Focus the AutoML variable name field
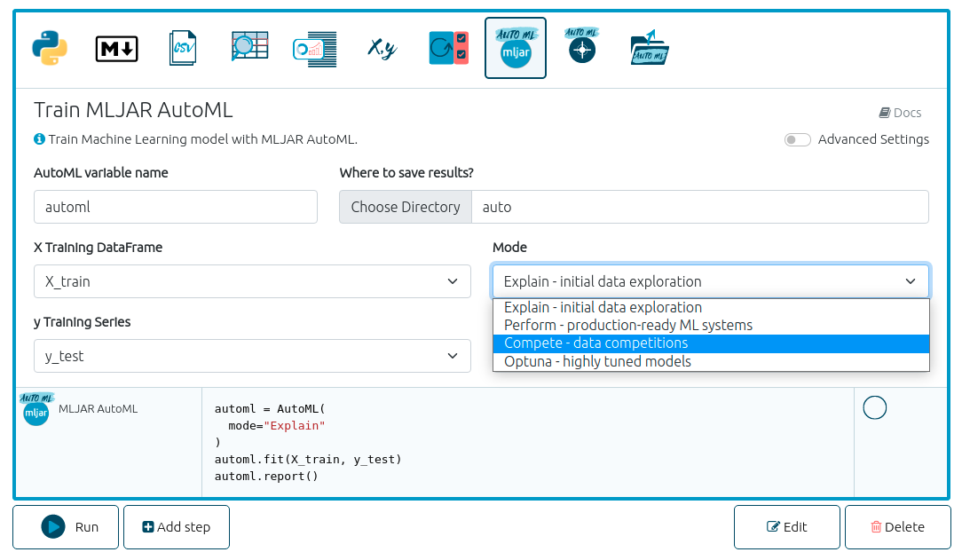 (x=176, y=208)
